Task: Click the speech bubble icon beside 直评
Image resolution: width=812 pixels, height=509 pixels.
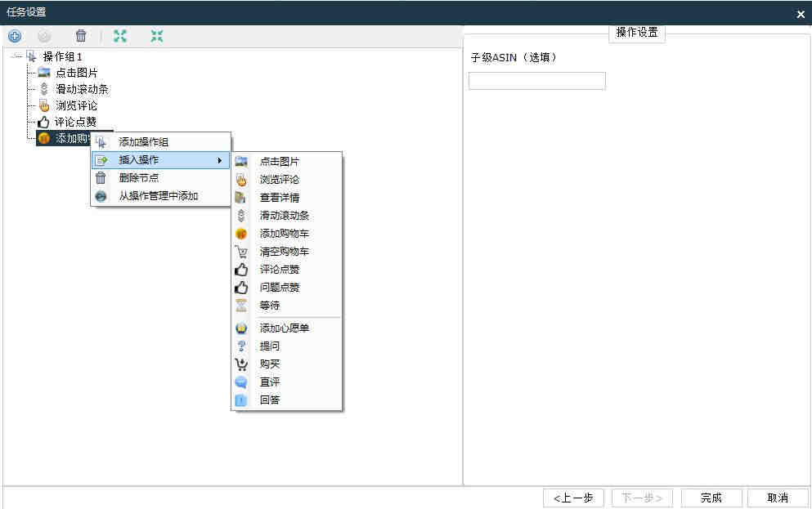Action: pyautogui.click(x=241, y=382)
